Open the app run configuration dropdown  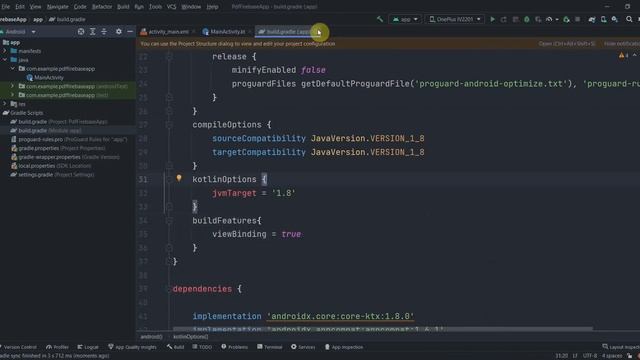click(405, 19)
